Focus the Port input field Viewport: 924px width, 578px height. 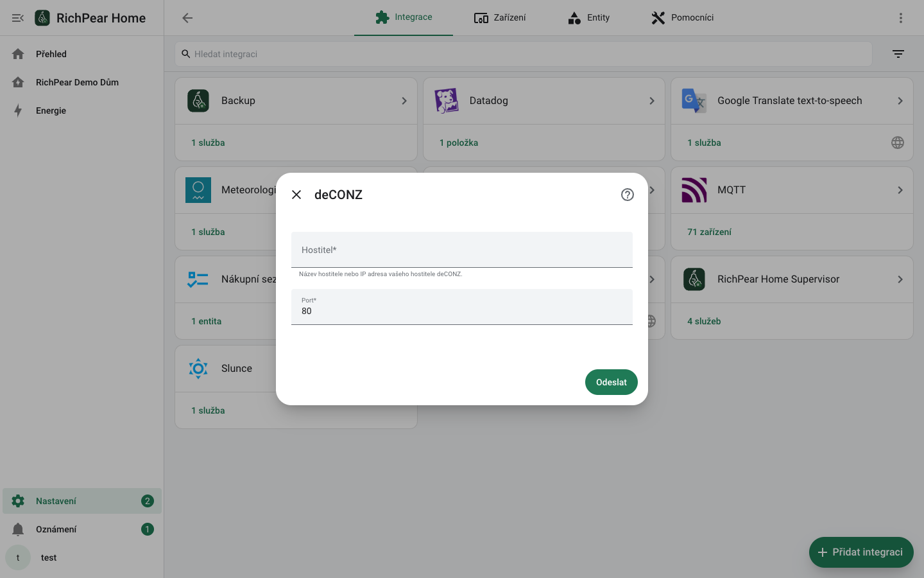[462, 307]
